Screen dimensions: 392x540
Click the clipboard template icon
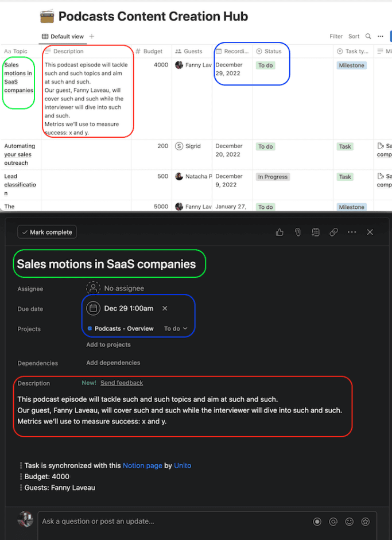[x=315, y=232]
